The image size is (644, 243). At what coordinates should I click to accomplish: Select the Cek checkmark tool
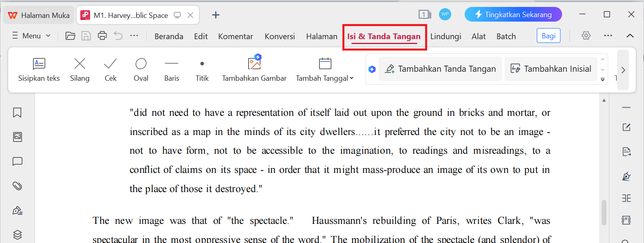(110, 70)
